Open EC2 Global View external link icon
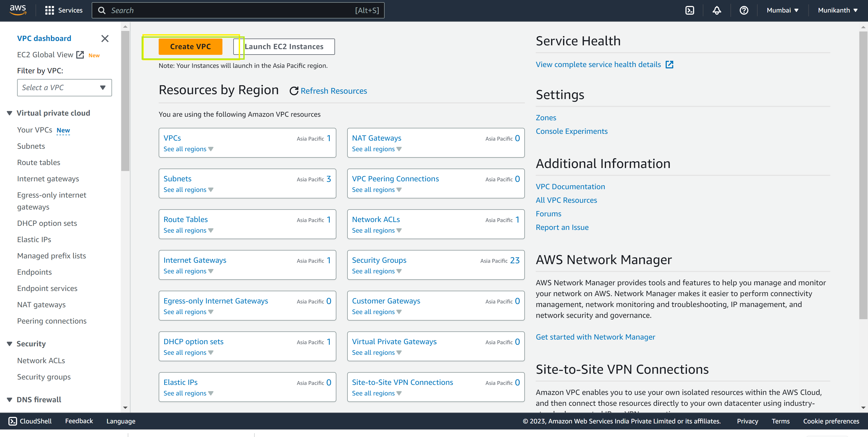868x437 pixels. (80, 55)
